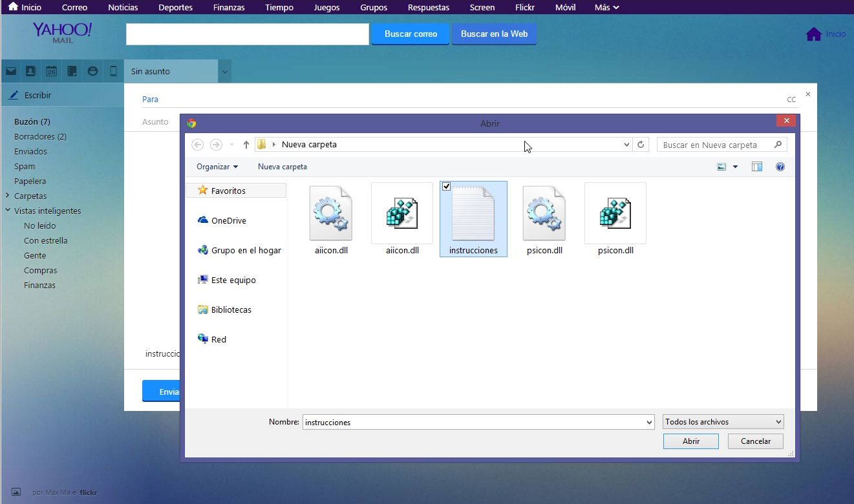Open Deportes in the Yahoo top bar
This screenshot has width=854, height=504.
pyautogui.click(x=175, y=8)
